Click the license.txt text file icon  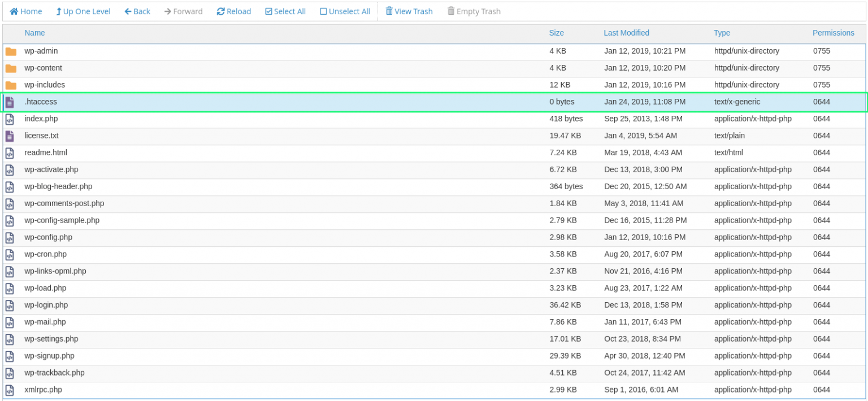(10, 136)
